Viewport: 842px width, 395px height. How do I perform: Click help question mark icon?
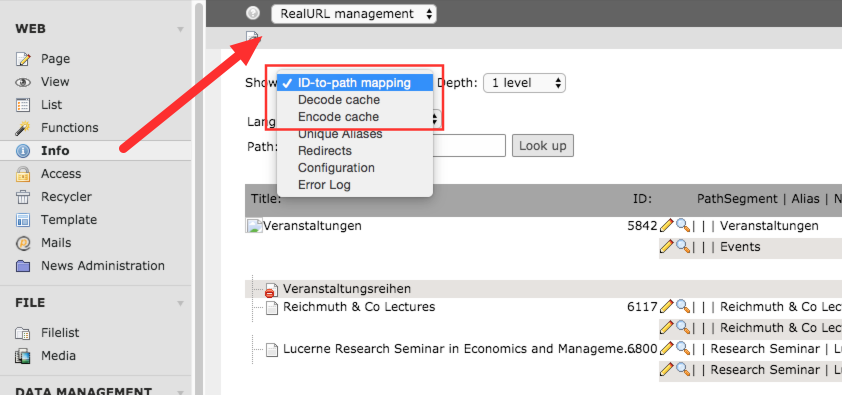[252, 13]
